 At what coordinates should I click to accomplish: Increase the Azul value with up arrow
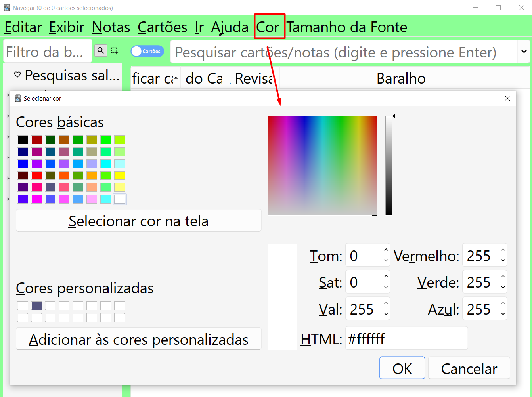point(503,303)
